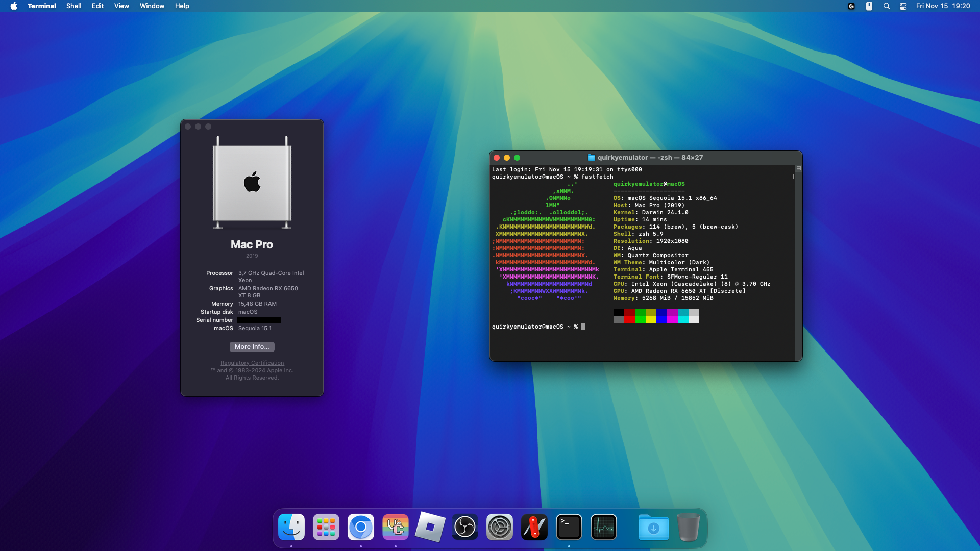The width and height of the screenshot is (980, 551).
Task: Open Roblox from the dock
Action: (x=430, y=527)
